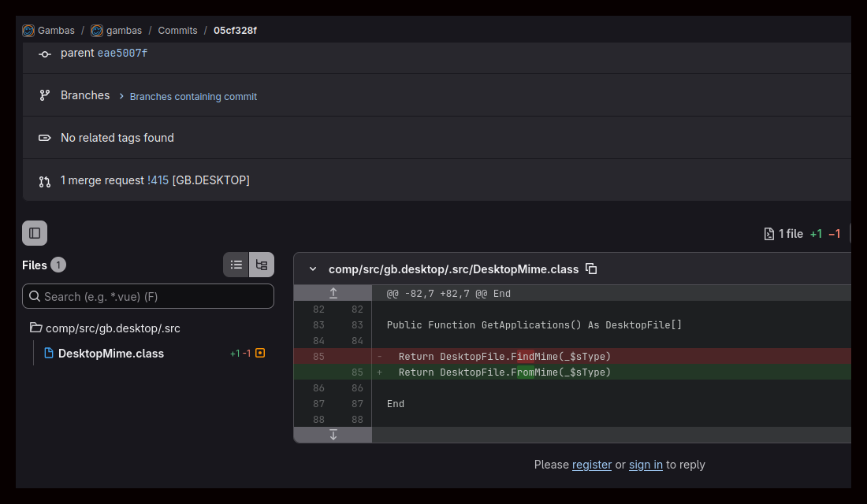
Task: Open parent commit eae5007f
Action: [x=122, y=53]
